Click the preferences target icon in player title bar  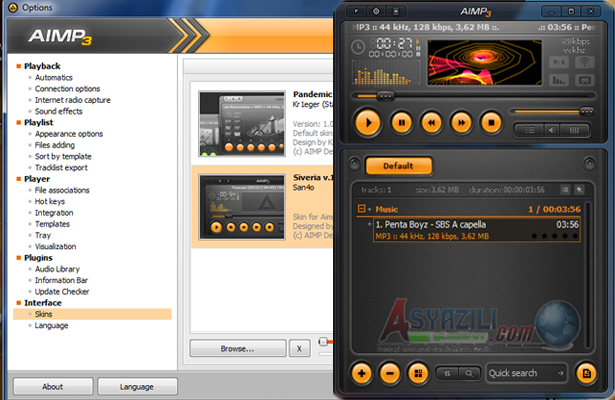[x=376, y=11]
